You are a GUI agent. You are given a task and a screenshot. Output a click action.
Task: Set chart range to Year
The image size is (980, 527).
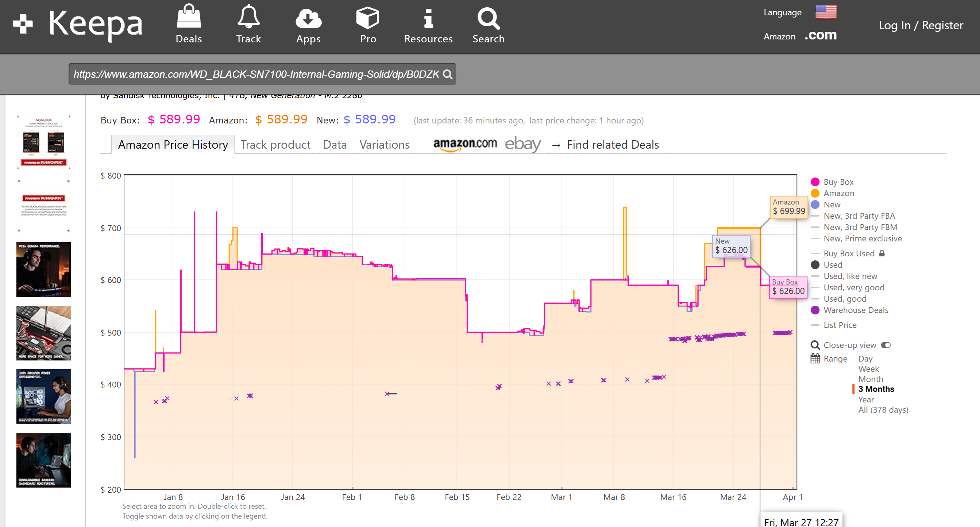pos(866,400)
